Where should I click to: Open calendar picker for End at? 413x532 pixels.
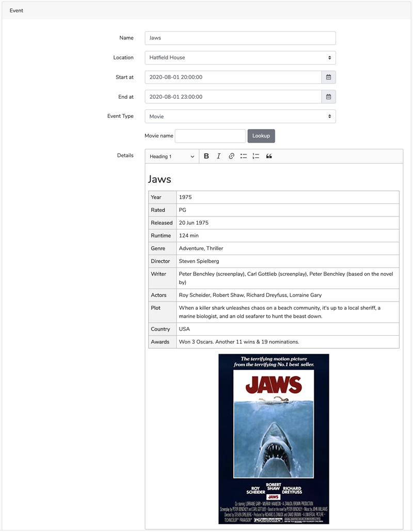(328, 97)
